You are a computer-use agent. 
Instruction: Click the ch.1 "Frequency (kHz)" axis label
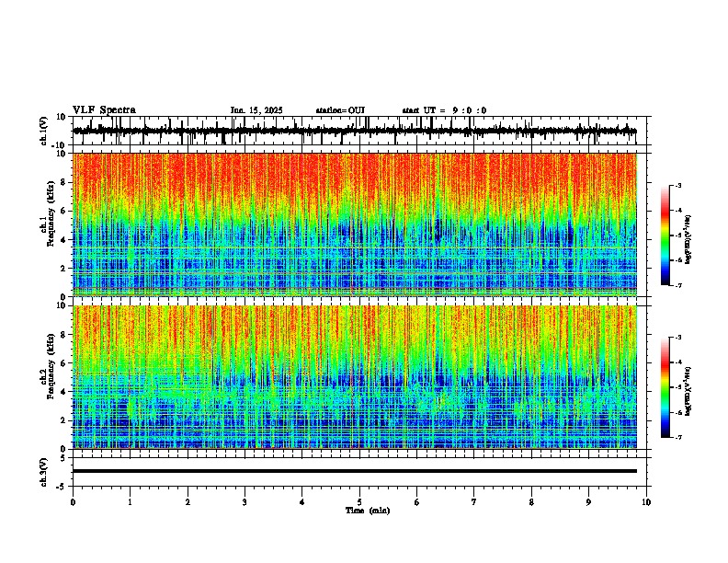51,214
